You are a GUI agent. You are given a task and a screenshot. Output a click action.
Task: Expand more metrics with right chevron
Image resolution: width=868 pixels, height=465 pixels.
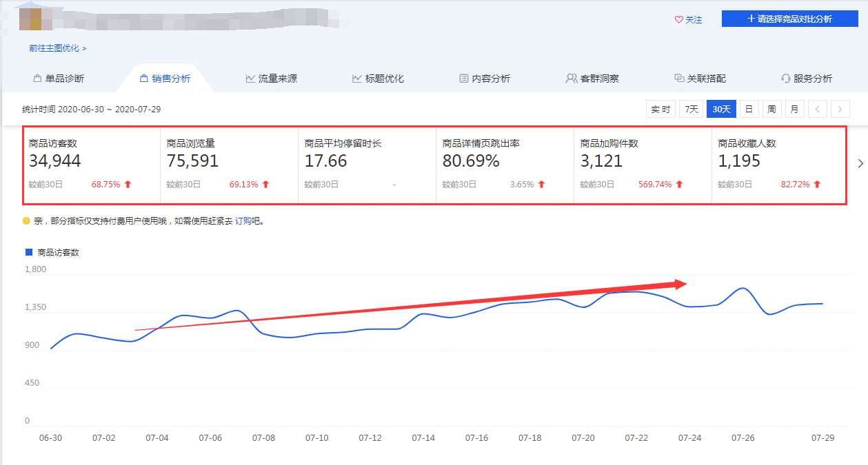(860, 163)
